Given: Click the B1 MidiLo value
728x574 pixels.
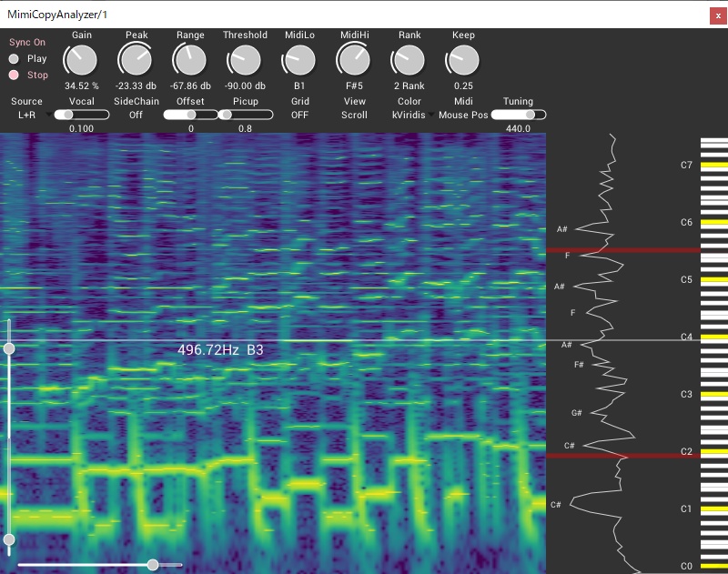Looking at the screenshot, I should click(299, 86).
